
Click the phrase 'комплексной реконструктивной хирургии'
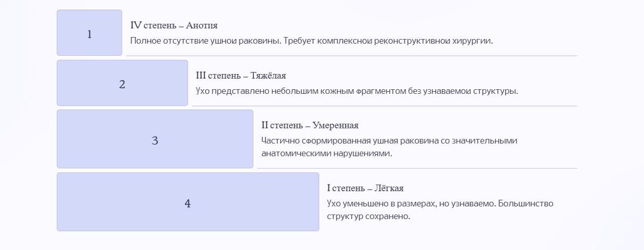(x=404, y=41)
